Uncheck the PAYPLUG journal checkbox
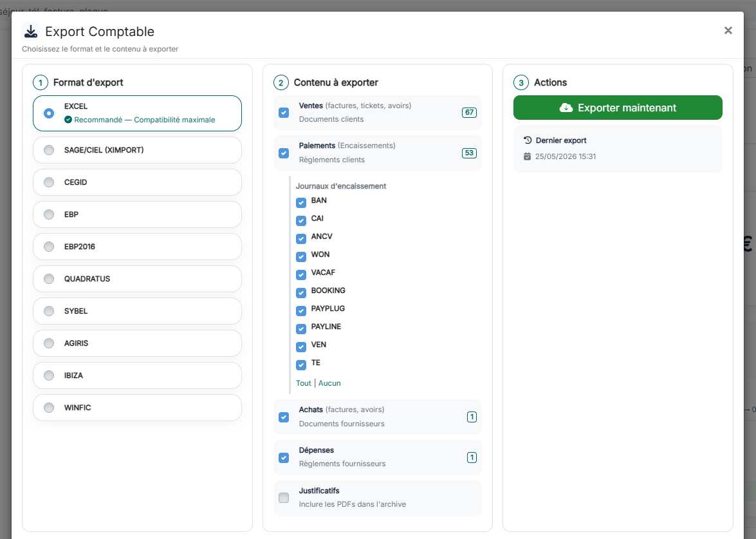The image size is (756, 539). 301,311
